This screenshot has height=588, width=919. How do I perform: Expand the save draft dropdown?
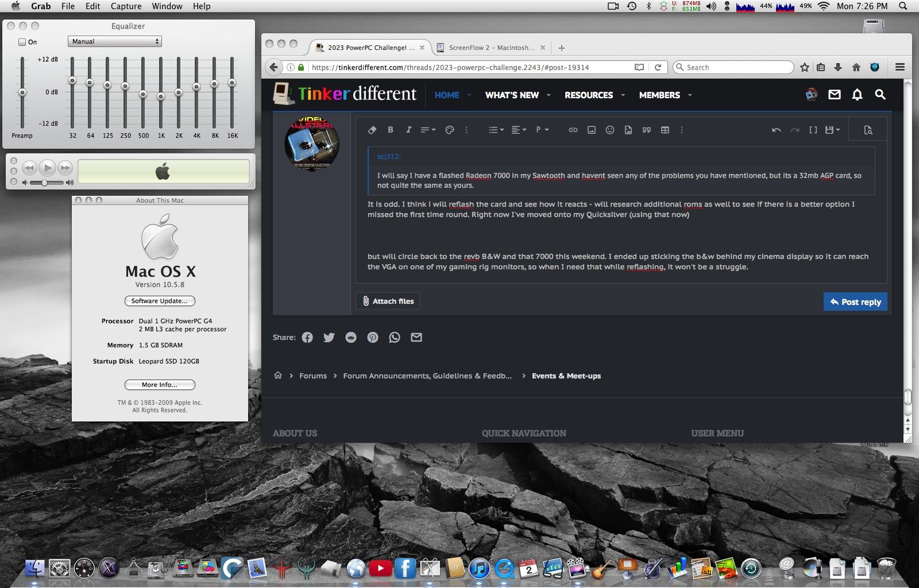832,130
